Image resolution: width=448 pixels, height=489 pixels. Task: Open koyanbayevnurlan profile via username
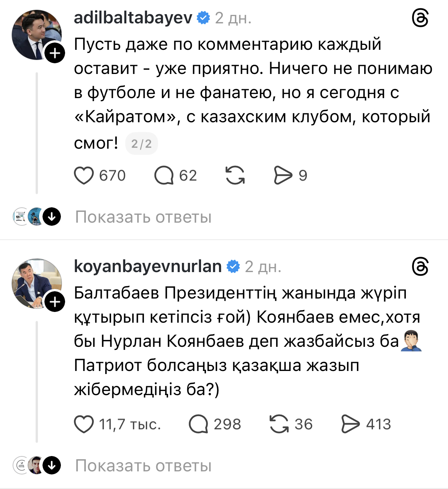tap(148, 266)
